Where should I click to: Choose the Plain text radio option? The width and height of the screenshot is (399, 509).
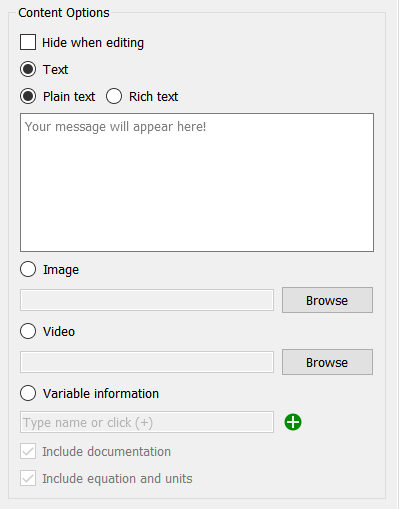coord(28,96)
